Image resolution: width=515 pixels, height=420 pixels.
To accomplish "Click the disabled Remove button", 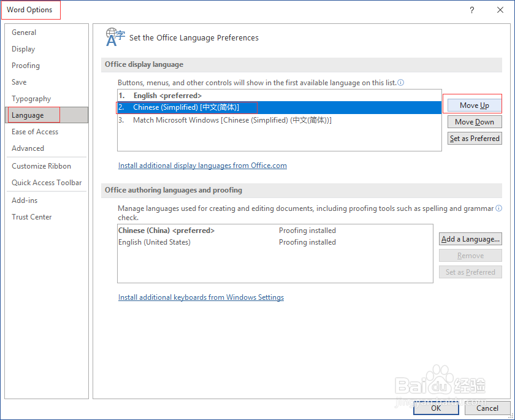I will click(470, 256).
